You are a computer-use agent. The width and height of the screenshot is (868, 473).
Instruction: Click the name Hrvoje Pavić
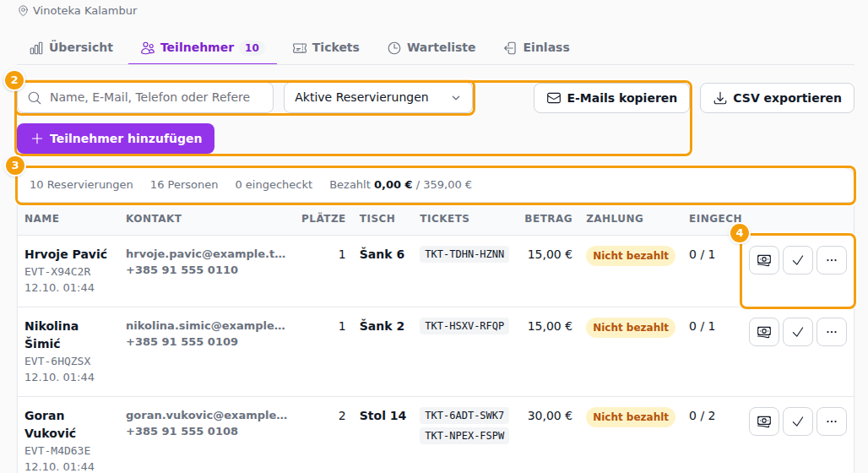(66, 255)
